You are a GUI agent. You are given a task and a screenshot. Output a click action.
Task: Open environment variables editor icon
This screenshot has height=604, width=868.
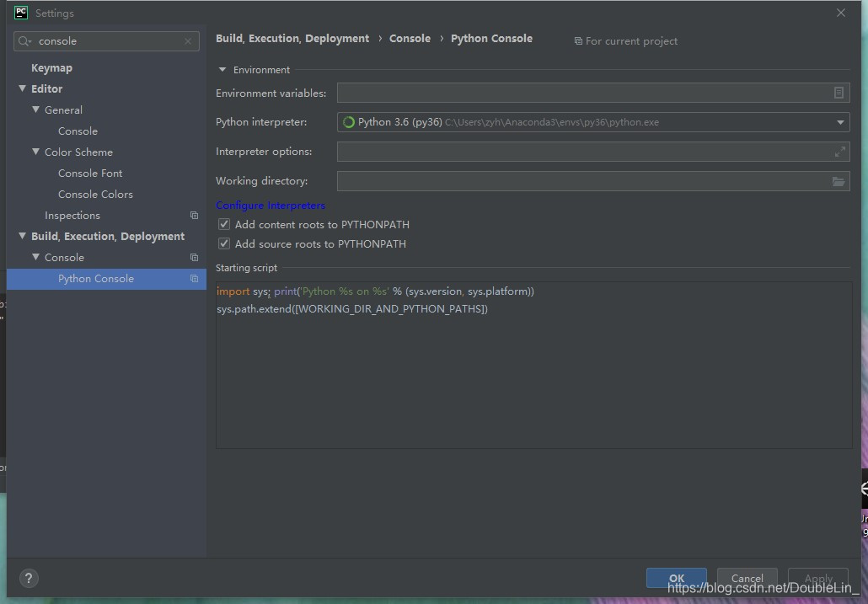(x=839, y=93)
